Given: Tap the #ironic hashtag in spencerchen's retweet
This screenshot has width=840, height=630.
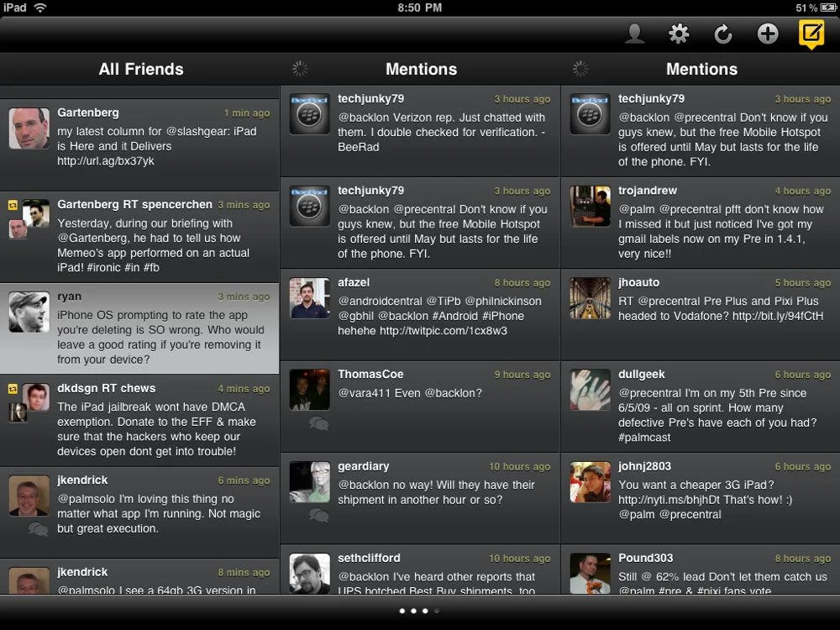Looking at the screenshot, I should pyautogui.click(x=104, y=267).
